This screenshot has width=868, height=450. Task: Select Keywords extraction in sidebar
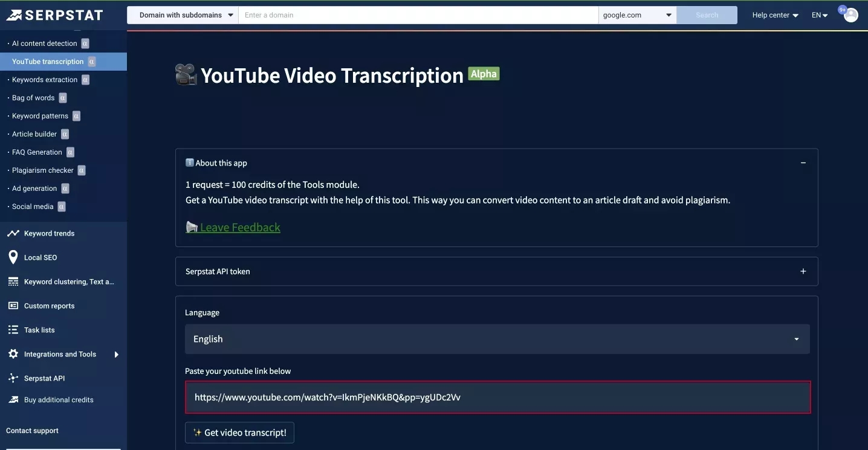click(x=45, y=80)
